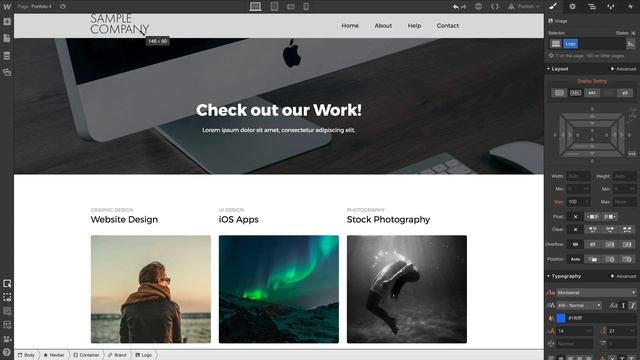This screenshot has height=360, width=640.
Task: Set display to none (hidden eye)
Action: (x=625, y=93)
